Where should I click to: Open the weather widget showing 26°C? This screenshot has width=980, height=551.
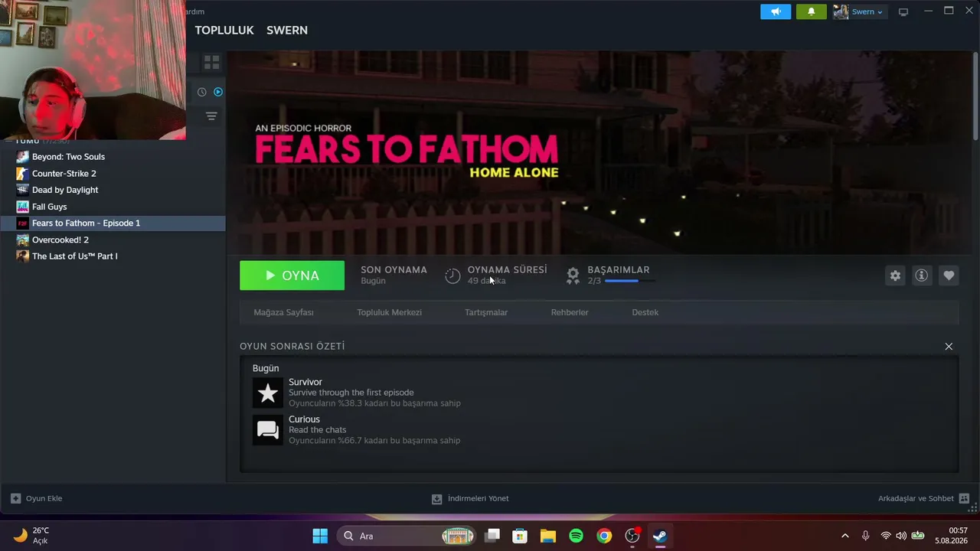[32, 536]
